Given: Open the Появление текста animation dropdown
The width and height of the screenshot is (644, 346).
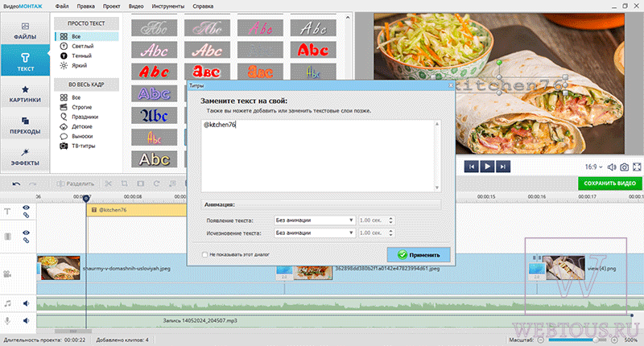Looking at the screenshot, I should 314,220.
